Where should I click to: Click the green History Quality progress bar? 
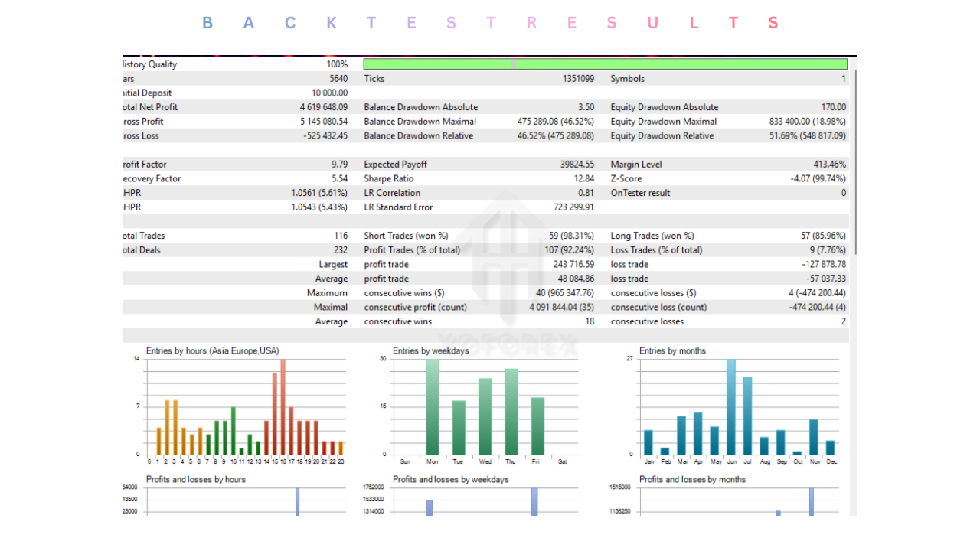pos(605,64)
